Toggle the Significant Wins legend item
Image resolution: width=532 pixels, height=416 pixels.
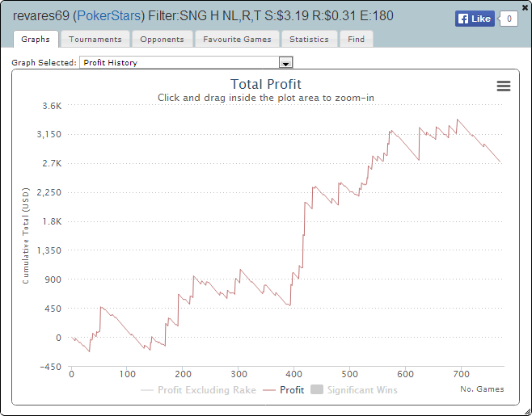tap(354, 390)
